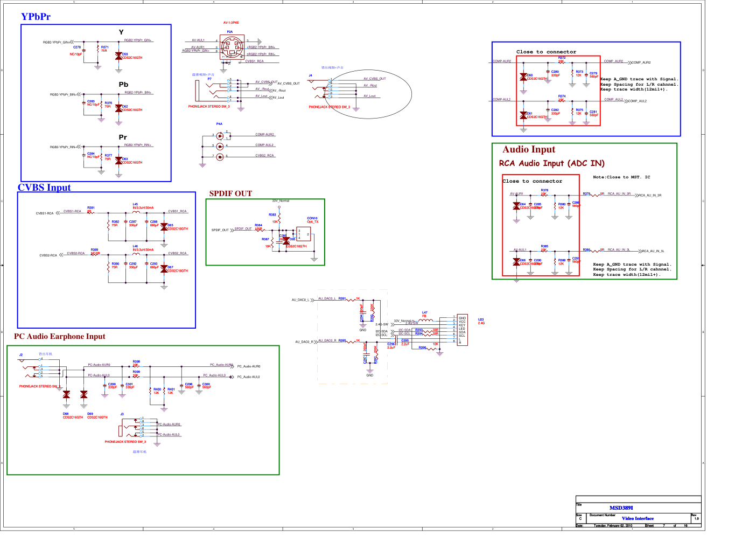Click the R399 resistor label
Screen dimensions: 756x535
pyautogui.click(x=136, y=373)
